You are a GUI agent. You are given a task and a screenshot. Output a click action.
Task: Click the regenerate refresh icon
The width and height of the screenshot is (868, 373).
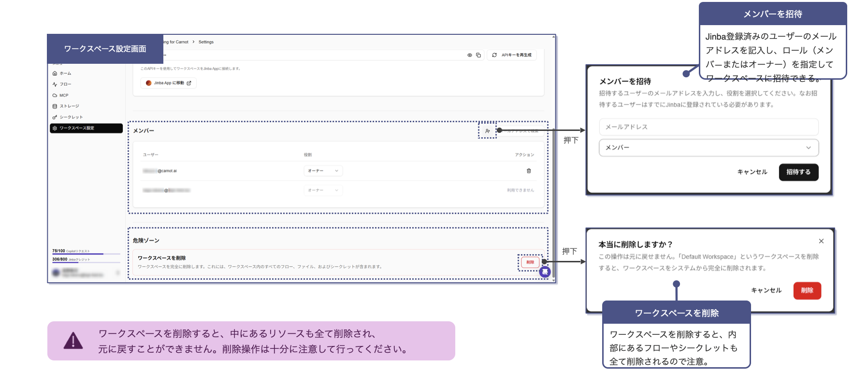point(494,55)
